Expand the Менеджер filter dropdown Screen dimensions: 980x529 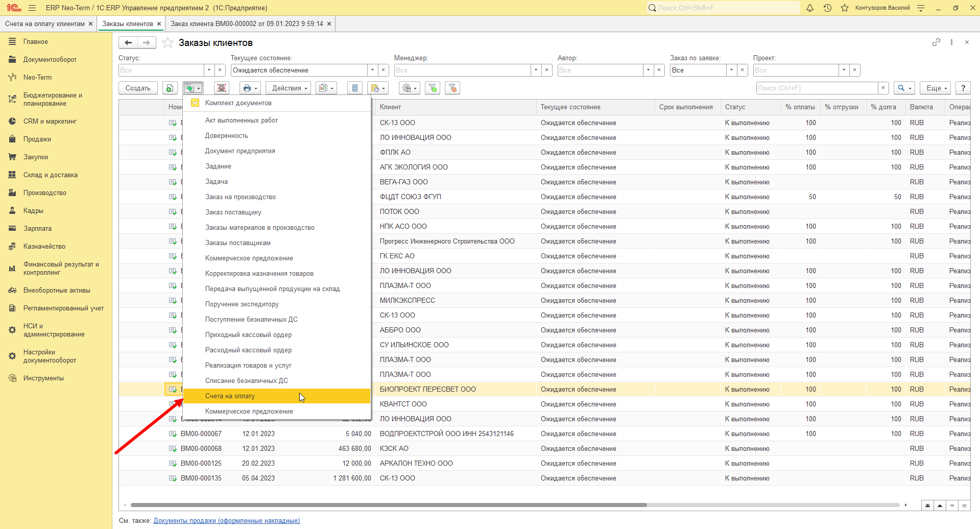coord(536,70)
